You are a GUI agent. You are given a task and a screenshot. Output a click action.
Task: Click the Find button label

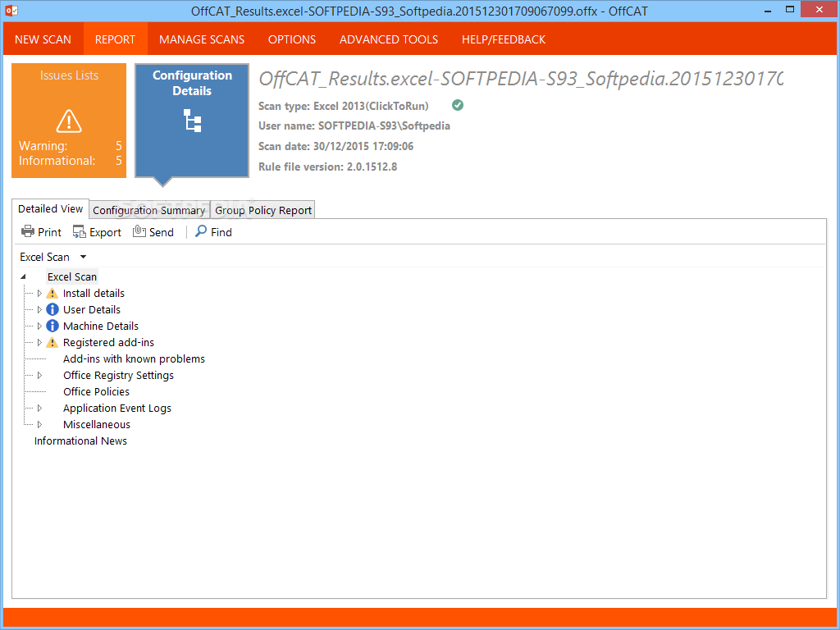tap(221, 232)
